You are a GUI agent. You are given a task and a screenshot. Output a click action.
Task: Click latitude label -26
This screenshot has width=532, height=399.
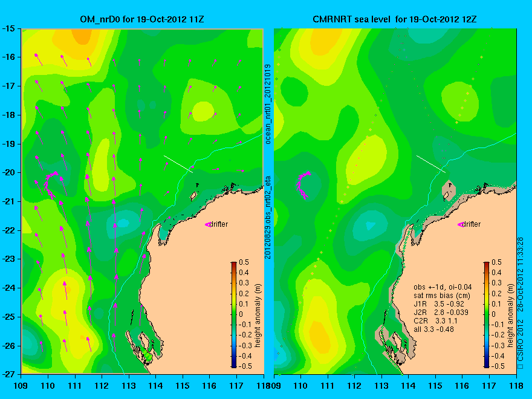(x=8, y=346)
